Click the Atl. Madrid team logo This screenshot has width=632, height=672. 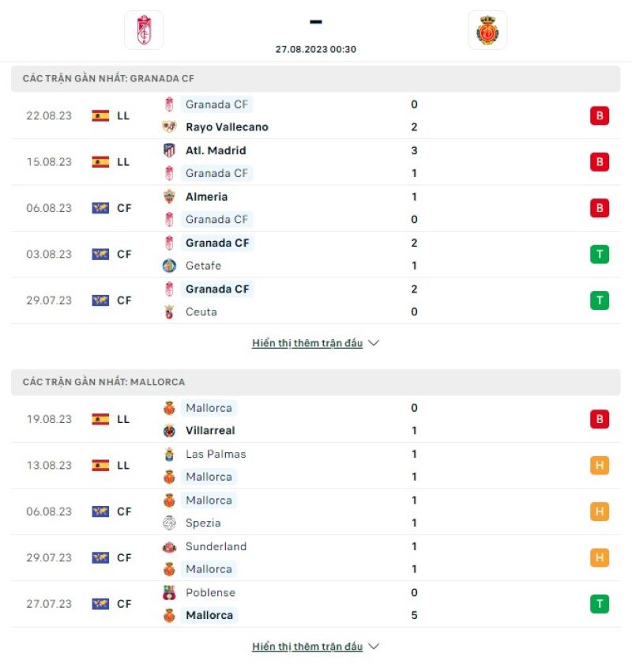[169, 150]
